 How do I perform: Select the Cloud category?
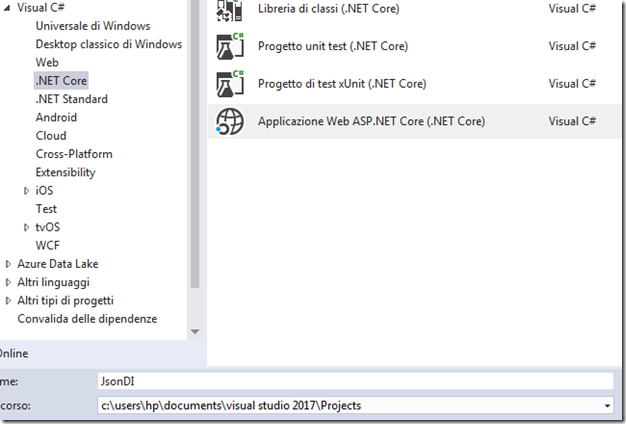[x=51, y=136]
